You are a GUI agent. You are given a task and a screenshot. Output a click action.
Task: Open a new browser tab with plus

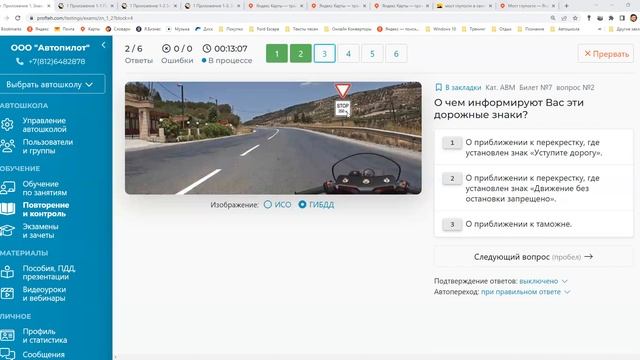(x=567, y=6)
